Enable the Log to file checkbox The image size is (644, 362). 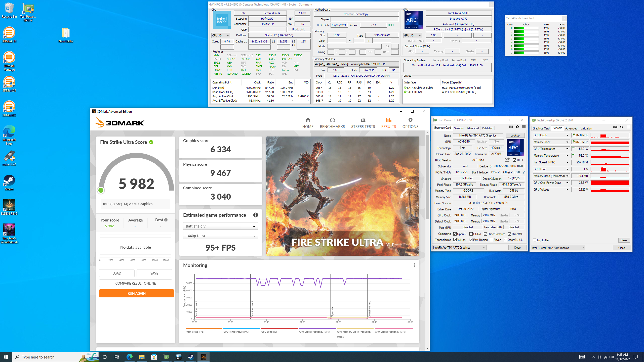(535, 240)
